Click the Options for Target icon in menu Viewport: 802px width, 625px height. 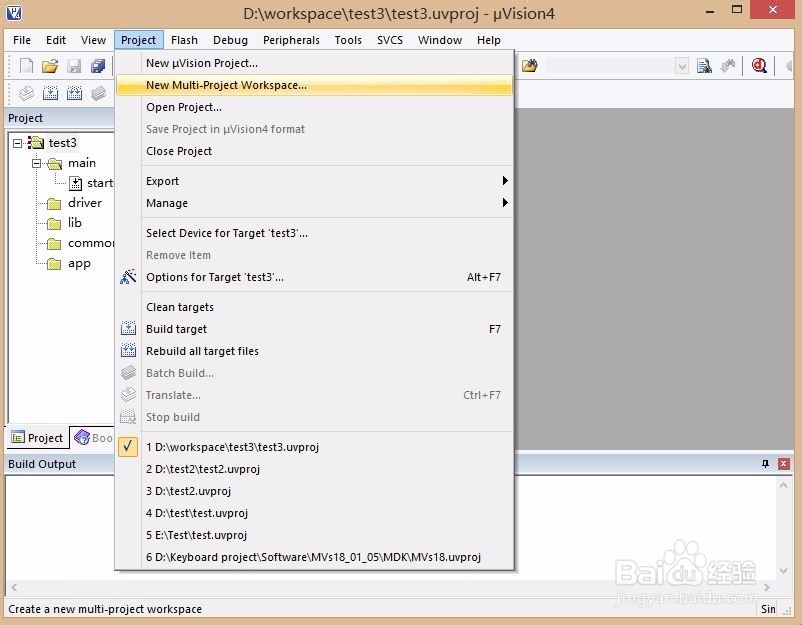click(128, 277)
